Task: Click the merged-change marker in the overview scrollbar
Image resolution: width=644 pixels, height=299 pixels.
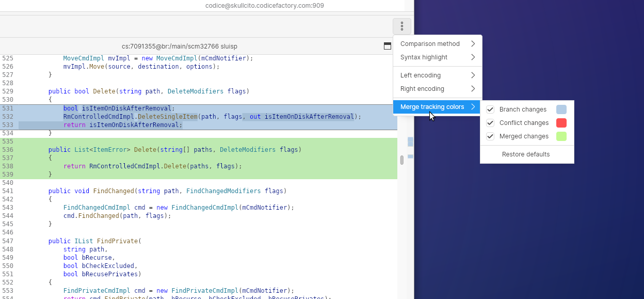Action: [x=410, y=156]
